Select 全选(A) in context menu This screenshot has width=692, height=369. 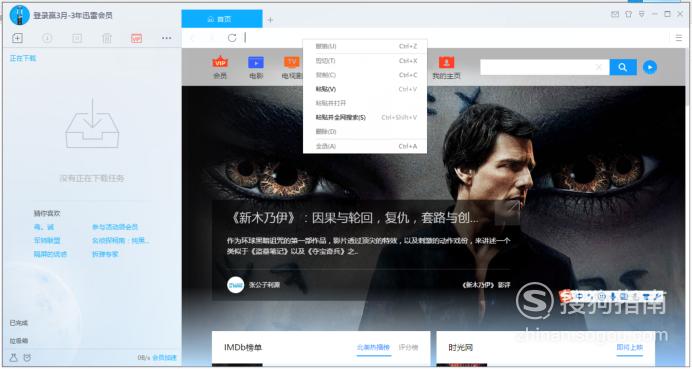[x=365, y=146]
